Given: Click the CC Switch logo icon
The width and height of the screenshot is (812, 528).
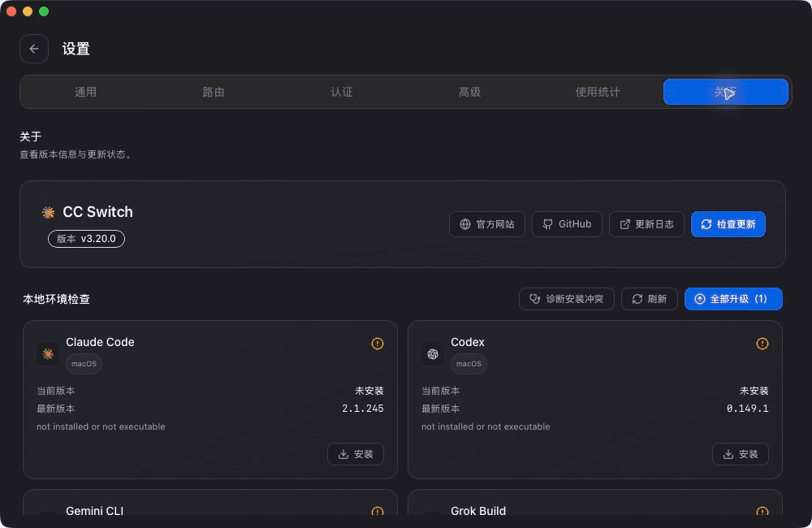Looking at the screenshot, I should (48, 213).
